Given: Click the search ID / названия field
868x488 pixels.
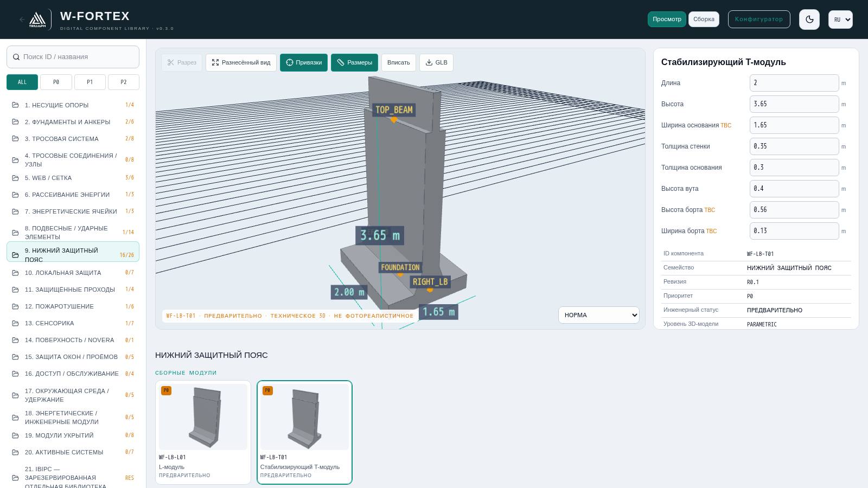Looking at the screenshot, I should [73, 57].
